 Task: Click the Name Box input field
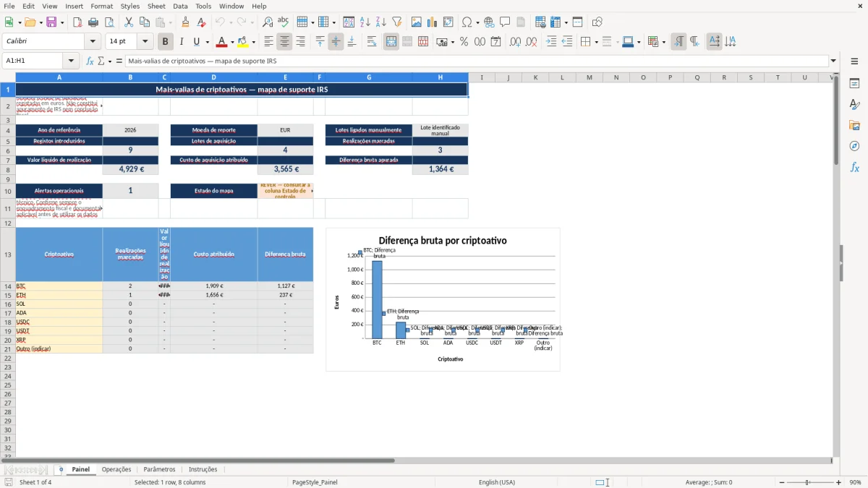(33, 61)
